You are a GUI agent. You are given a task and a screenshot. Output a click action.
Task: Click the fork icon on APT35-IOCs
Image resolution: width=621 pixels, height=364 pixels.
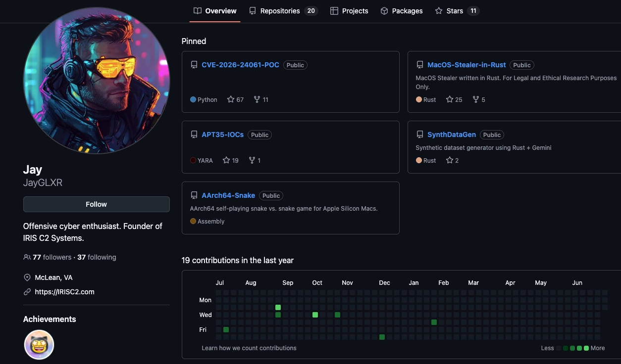tap(252, 160)
